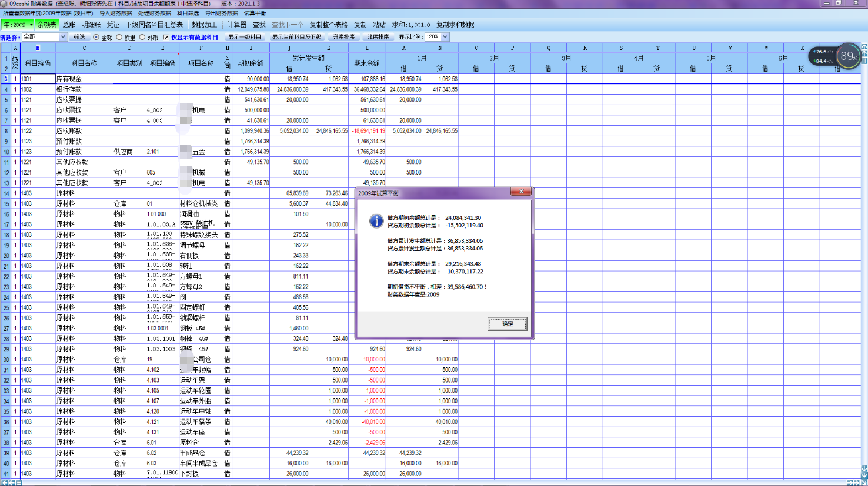This screenshot has width=868, height=486.
Task: Toggle the 仅显示有数据科目 checkbox
Action: point(166,37)
